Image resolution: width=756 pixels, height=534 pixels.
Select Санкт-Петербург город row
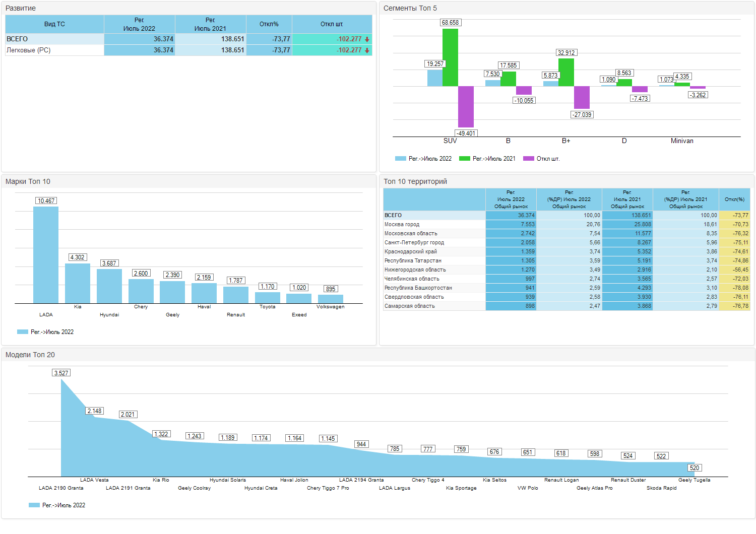pos(566,242)
